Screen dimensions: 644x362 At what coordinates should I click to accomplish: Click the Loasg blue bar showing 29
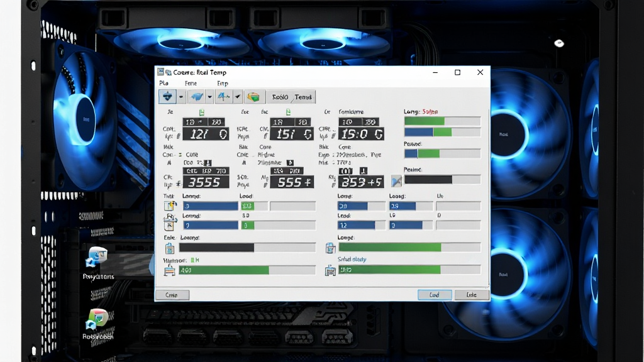click(x=411, y=206)
